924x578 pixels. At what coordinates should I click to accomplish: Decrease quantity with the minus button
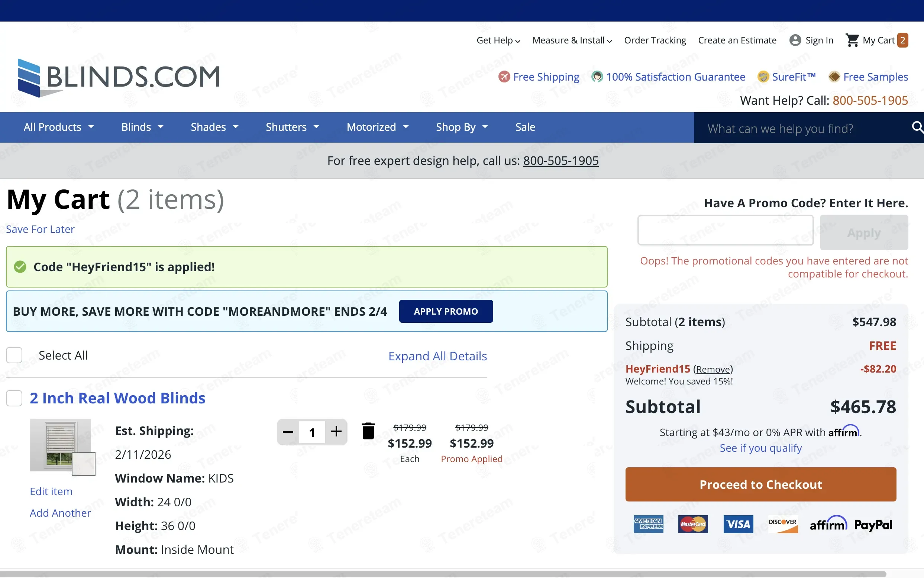288,432
